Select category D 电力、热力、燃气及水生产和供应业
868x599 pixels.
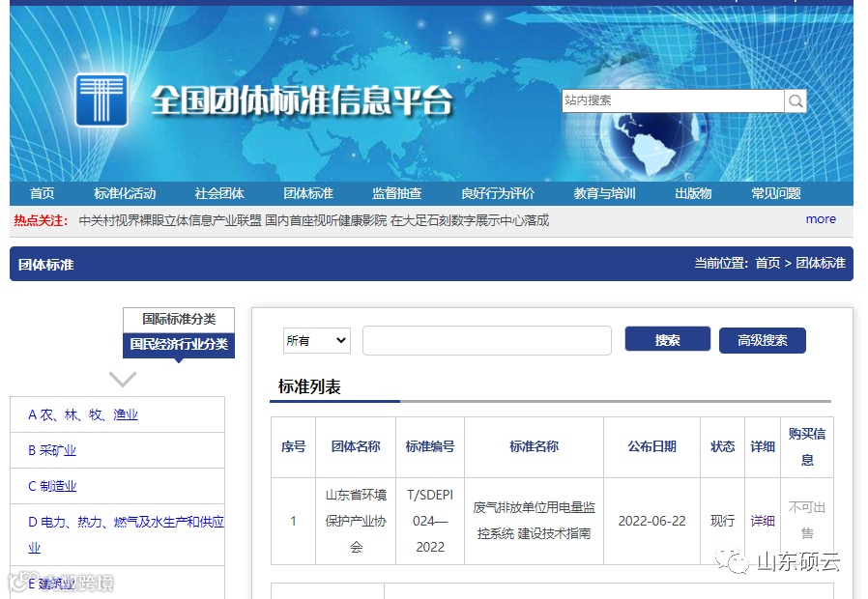tap(126, 534)
